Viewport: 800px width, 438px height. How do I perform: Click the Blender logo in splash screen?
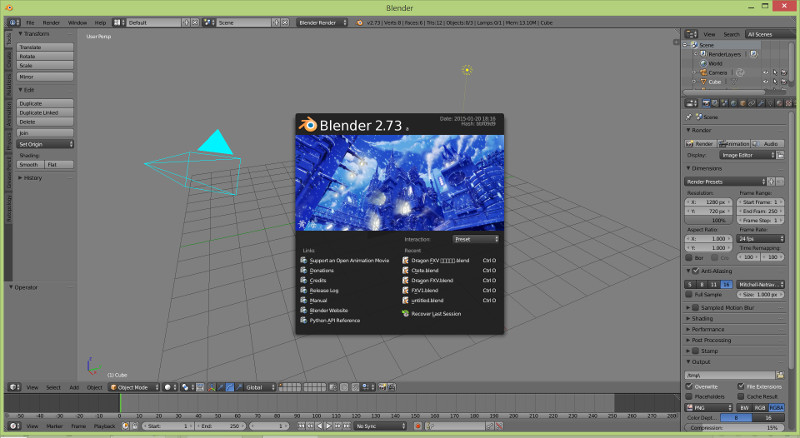pos(308,125)
